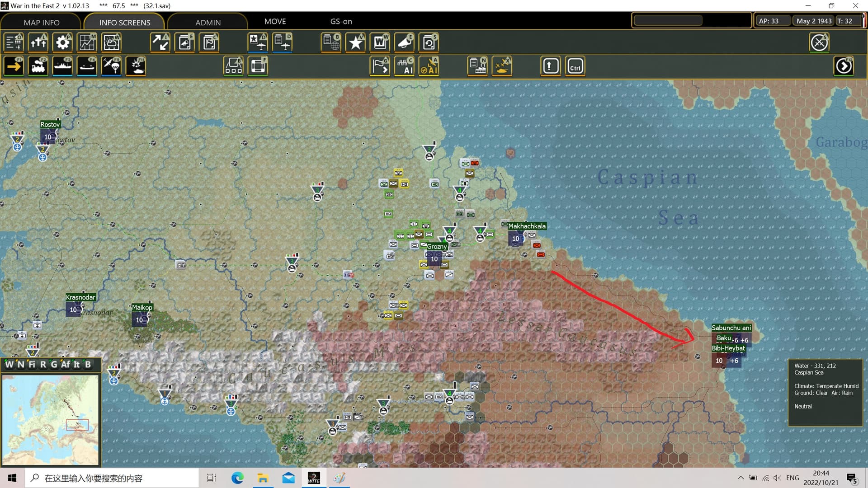Open Microsoft Edge from the taskbar

(237, 478)
